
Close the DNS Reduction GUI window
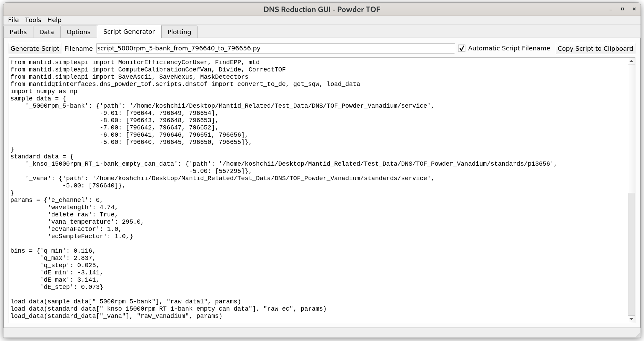(634, 9)
